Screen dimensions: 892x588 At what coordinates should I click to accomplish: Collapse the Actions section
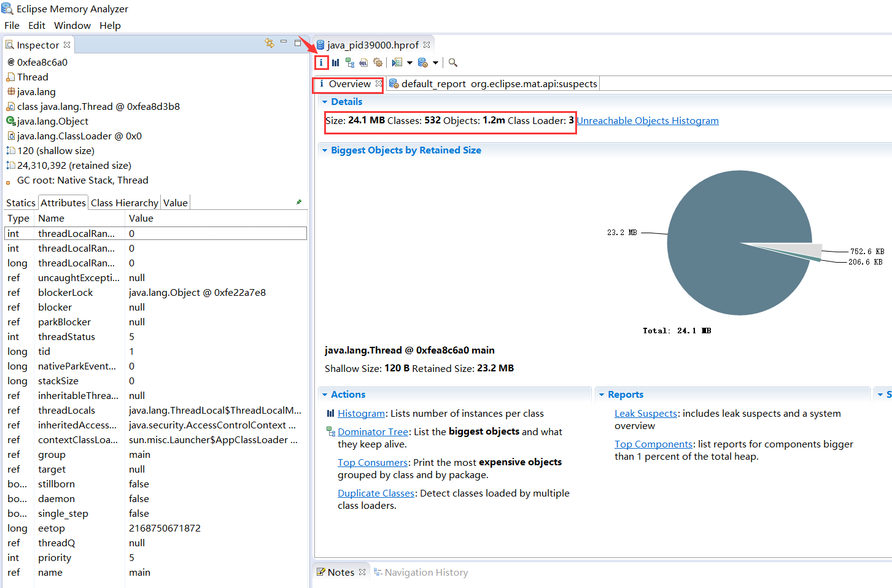click(x=324, y=395)
